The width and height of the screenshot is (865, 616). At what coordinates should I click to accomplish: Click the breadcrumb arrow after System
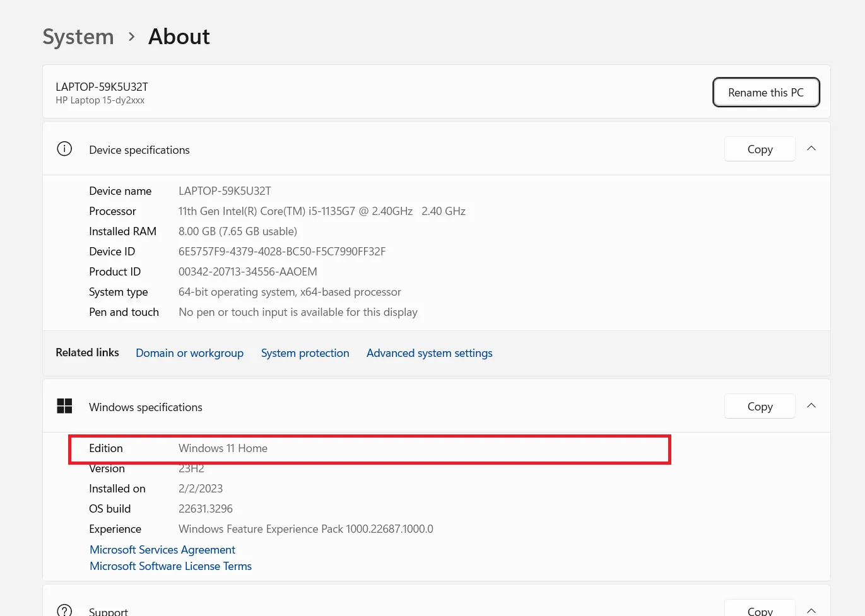(x=131, y=37)
